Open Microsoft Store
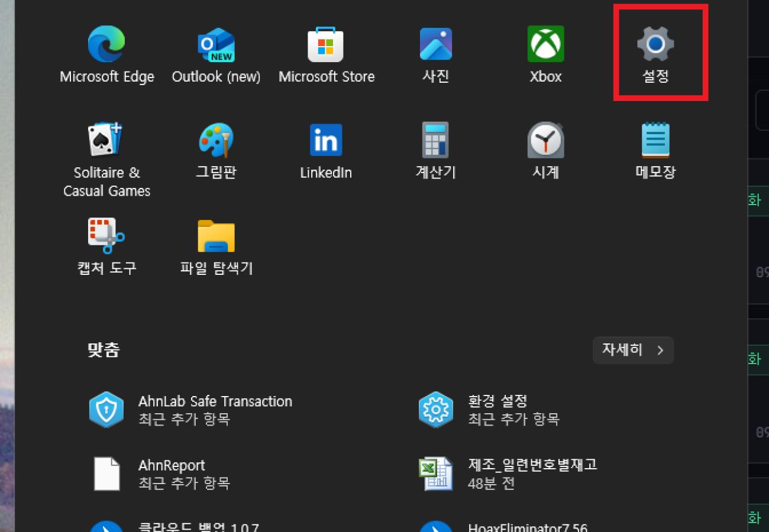The image size is (769, 532). (326, 56)
